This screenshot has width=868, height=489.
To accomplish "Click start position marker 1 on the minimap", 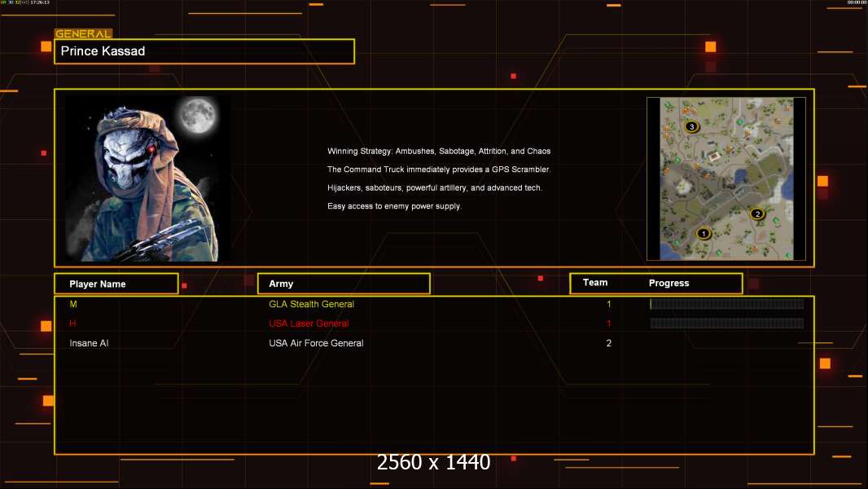I will coord(703,233).
